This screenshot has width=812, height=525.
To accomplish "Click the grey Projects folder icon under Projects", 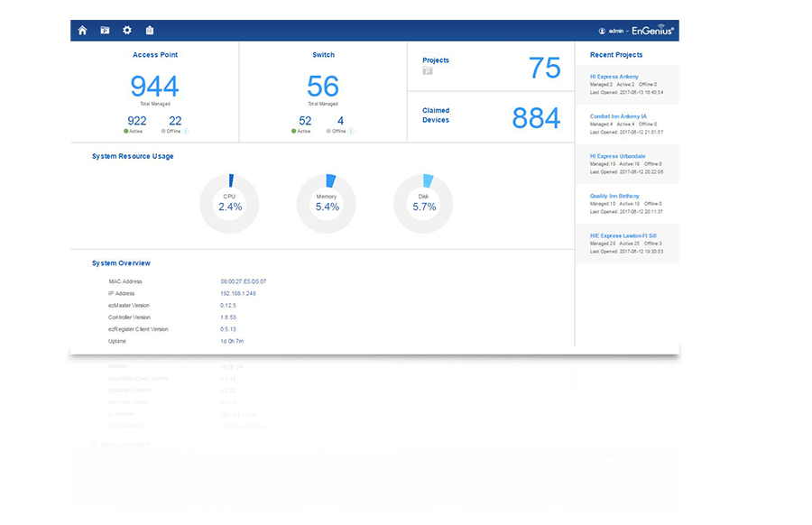I will (x=428, y=71).
